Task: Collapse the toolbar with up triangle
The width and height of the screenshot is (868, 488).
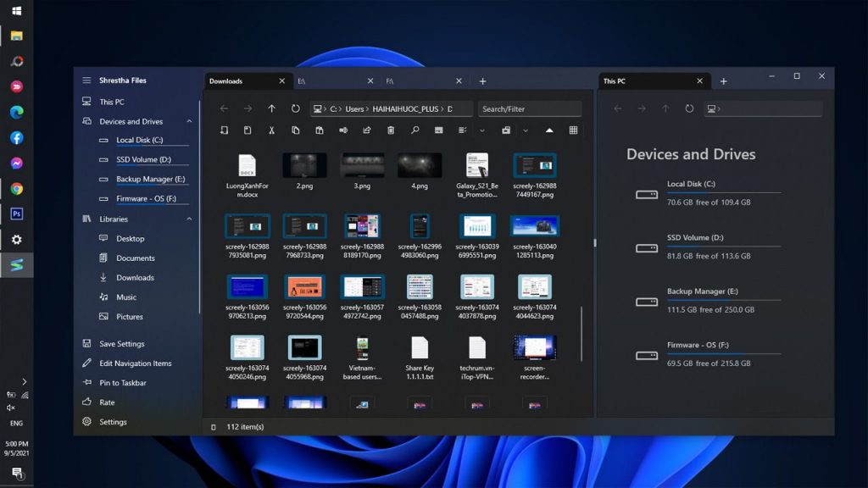Action: pyautogui.click(x=549, y=130)
